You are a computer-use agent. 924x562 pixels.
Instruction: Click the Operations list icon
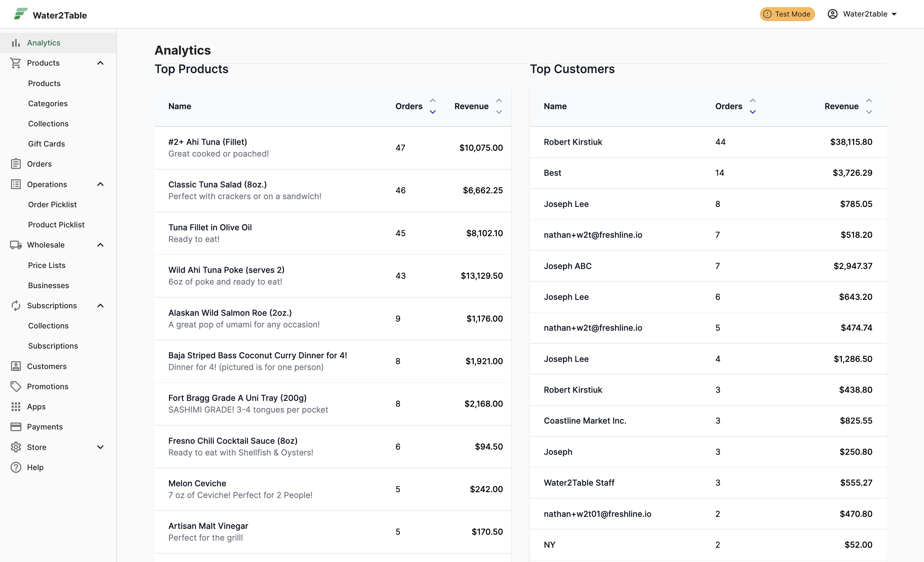16,184
